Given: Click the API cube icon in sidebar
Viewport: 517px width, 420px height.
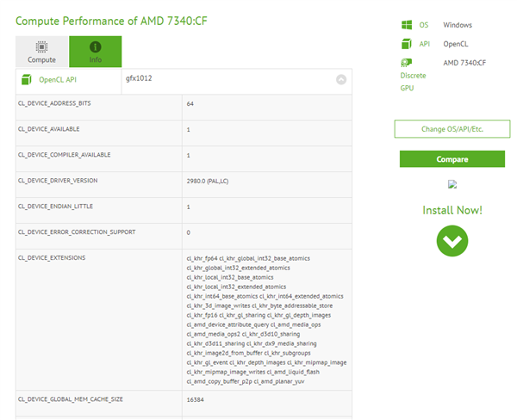Looking at the screenshot, I should pos(407,44).
